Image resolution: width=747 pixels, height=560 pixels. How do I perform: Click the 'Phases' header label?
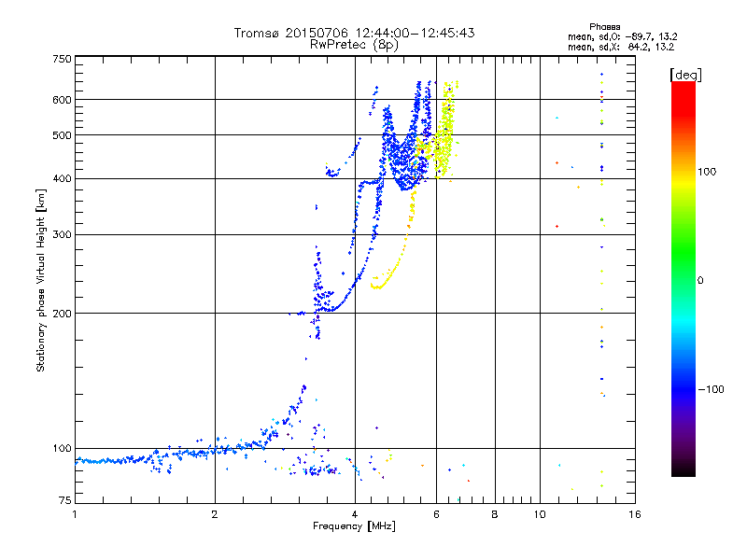point(604,27)
